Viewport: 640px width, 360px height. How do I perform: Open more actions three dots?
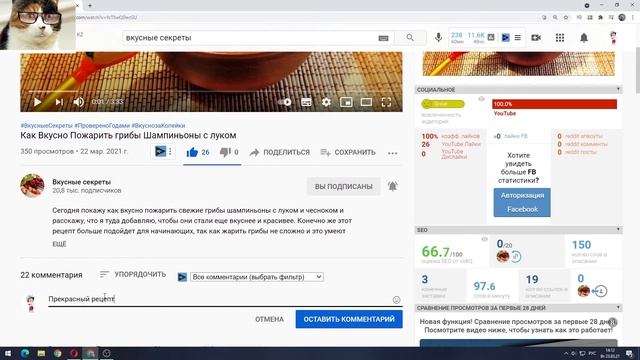point(393,153)
